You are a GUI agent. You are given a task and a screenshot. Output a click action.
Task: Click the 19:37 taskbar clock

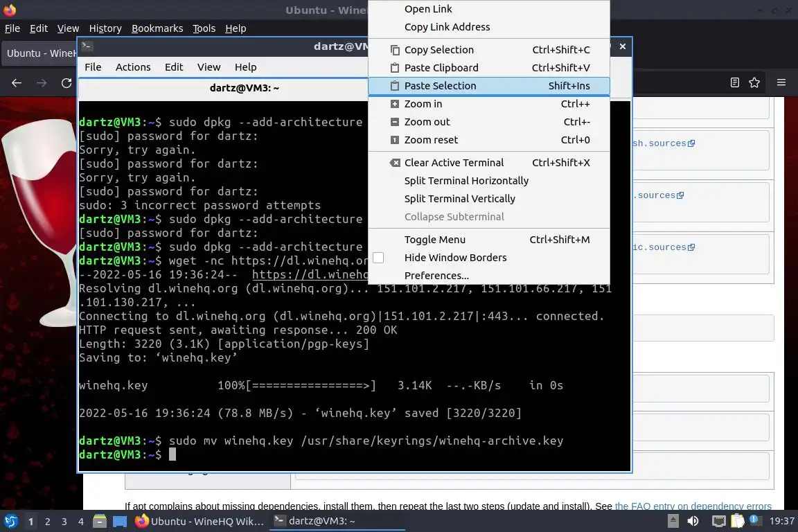click(x=781, y=522)
